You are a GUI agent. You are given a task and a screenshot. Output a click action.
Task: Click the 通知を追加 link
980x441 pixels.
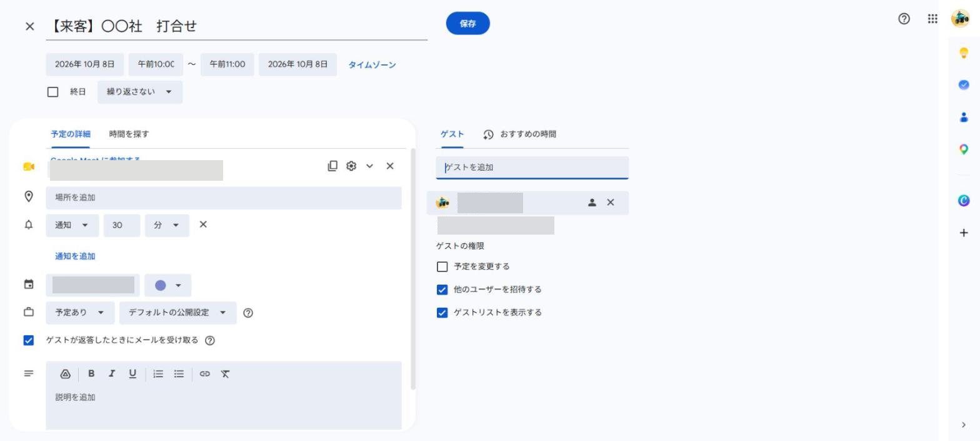pos(75,256)
